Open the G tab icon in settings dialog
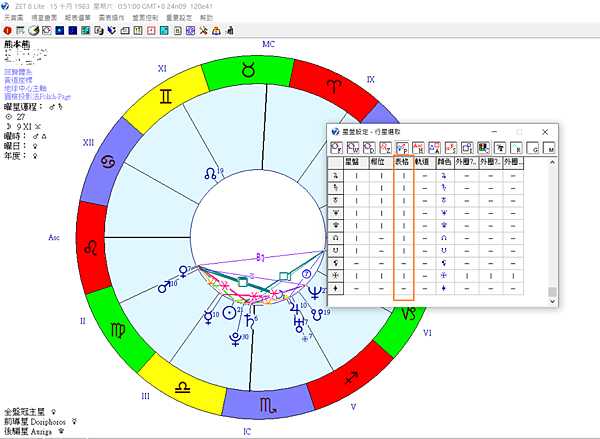This screenshot has height=439, width=600. pyautogui.click(x=533, y=148)
